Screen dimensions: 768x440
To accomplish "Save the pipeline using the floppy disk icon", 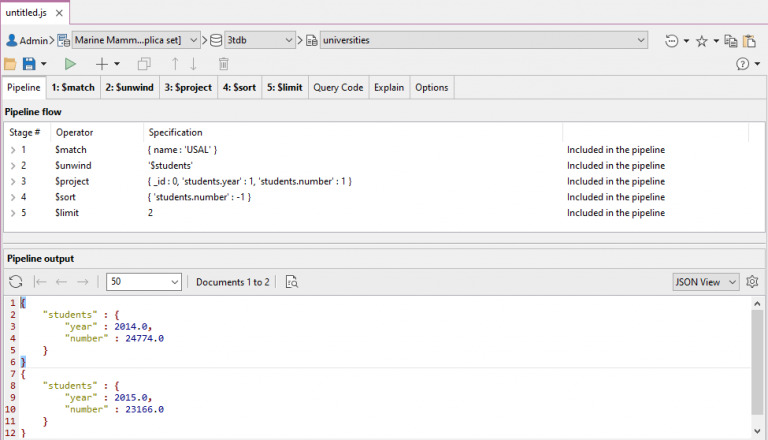I will pyautogui.click(x=28, y=64).
